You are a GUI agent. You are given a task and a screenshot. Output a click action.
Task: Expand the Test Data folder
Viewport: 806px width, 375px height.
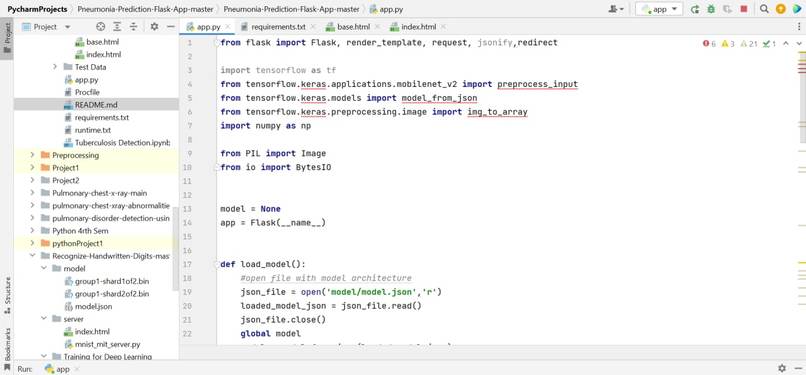click(56, 67)
